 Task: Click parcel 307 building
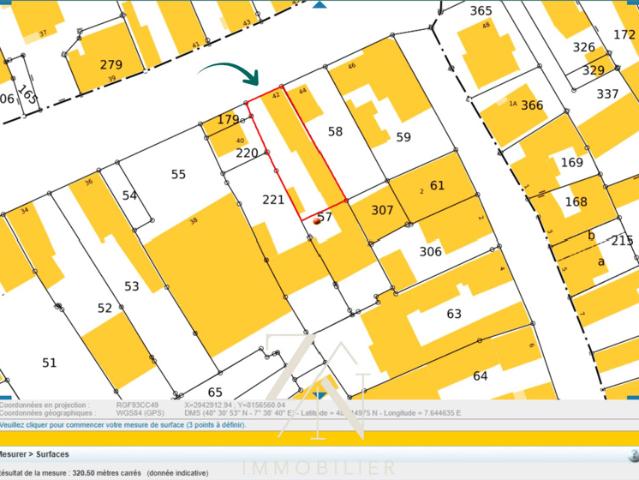point(382,210)
